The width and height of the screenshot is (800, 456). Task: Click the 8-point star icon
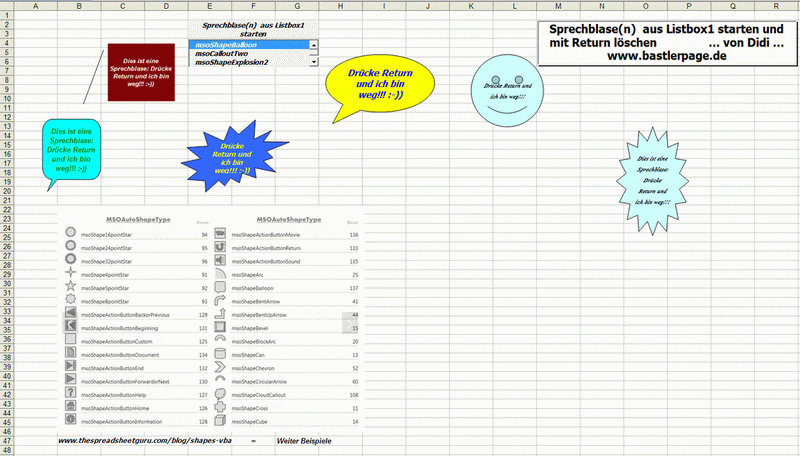pos(70,299)
